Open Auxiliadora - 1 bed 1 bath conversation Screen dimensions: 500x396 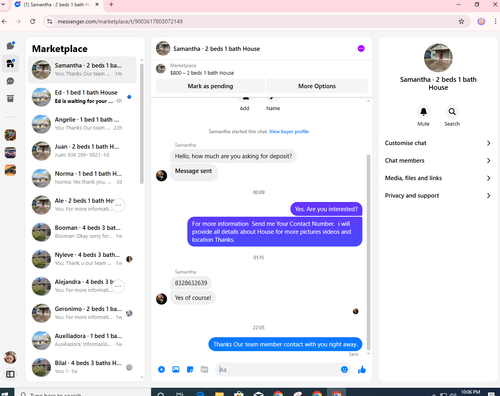[x=82, y=340]
